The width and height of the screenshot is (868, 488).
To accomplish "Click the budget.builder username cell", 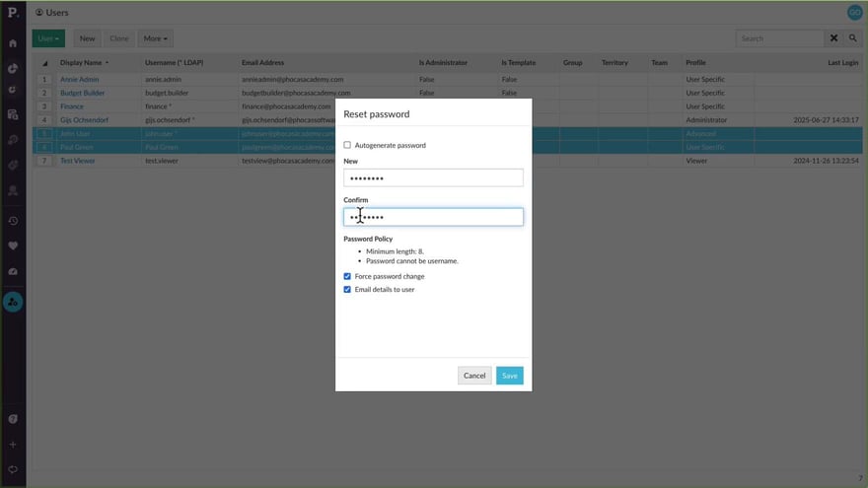I will pos(167,93).
